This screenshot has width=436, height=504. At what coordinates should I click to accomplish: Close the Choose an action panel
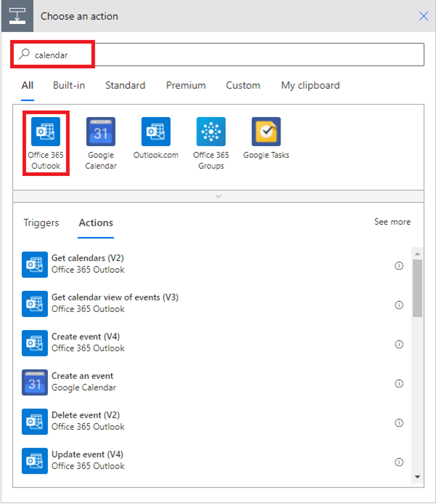(424, 16)
